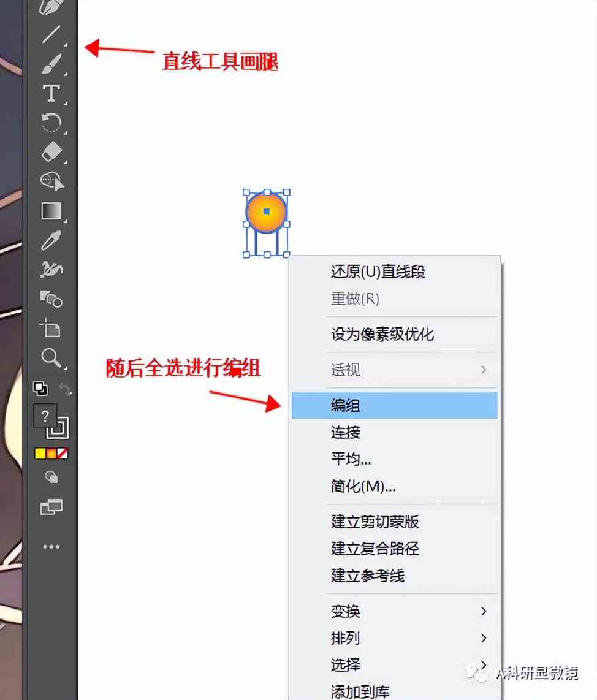Expand the 选择 submenu

pos(394,664)
